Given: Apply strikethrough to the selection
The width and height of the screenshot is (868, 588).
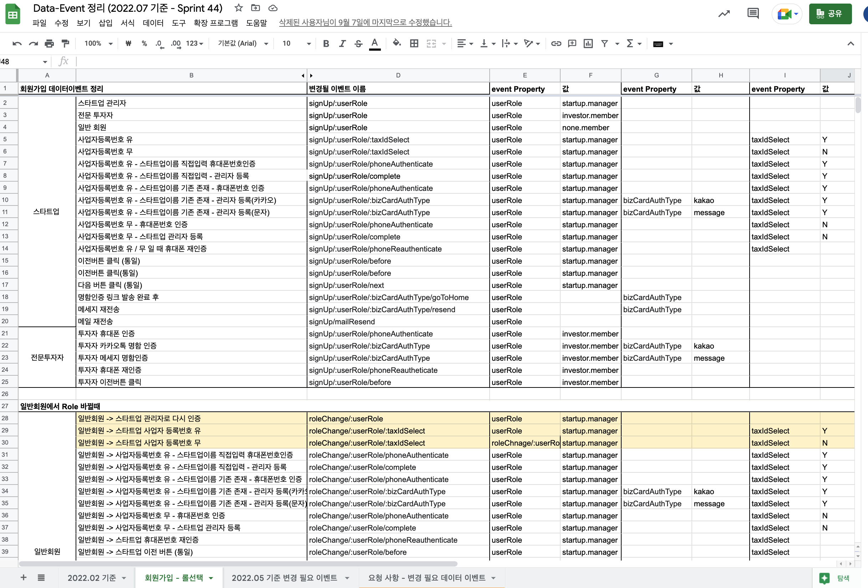Looking at the screenshot, I should 358,43.
